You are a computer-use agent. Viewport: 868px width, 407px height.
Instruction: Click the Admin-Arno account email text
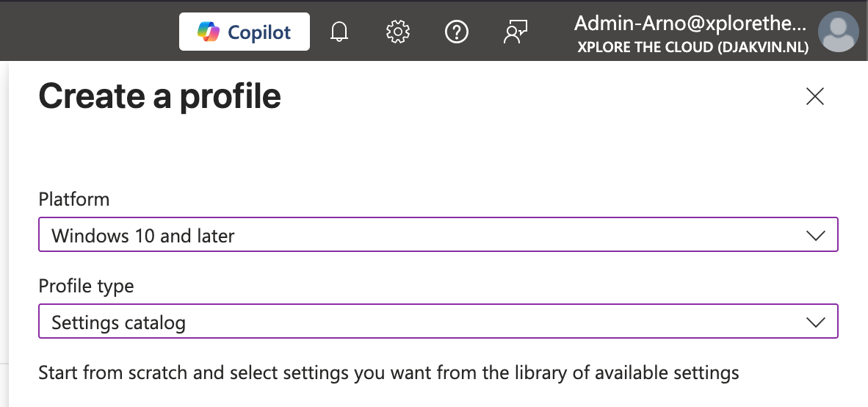(690, 24)
